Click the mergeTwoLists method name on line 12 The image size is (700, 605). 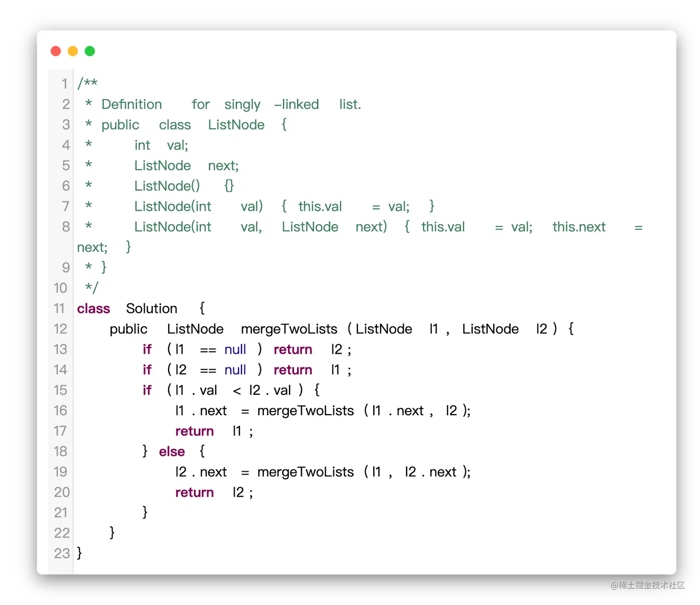[x=288, y=329]
